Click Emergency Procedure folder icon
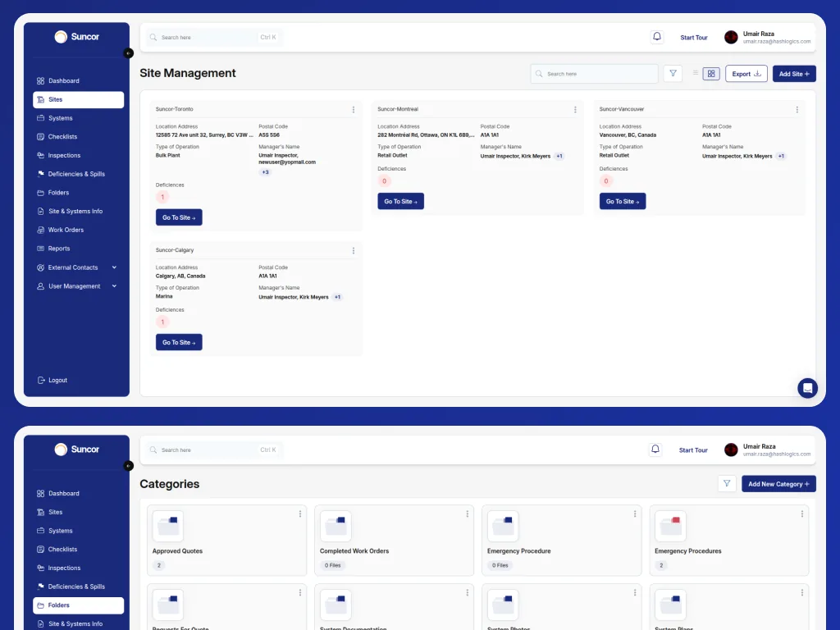 (503, 526)
